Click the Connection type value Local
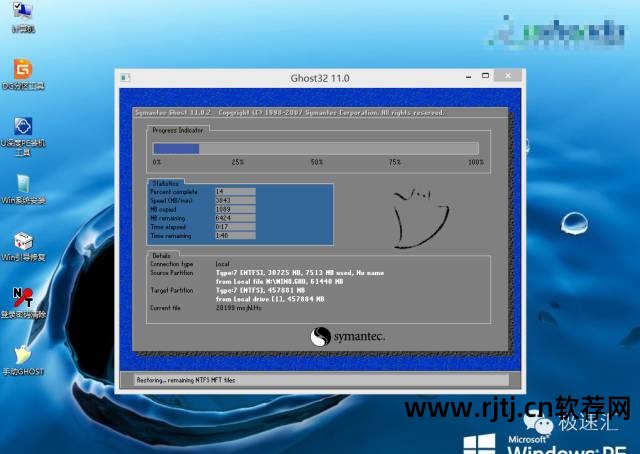The image size is (640, 454). [x=222, y=264]
